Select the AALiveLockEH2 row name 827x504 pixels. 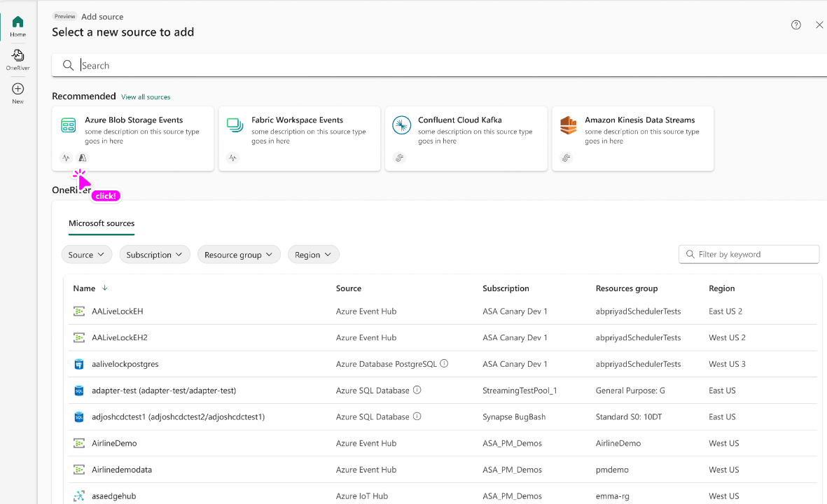[120, 338]
